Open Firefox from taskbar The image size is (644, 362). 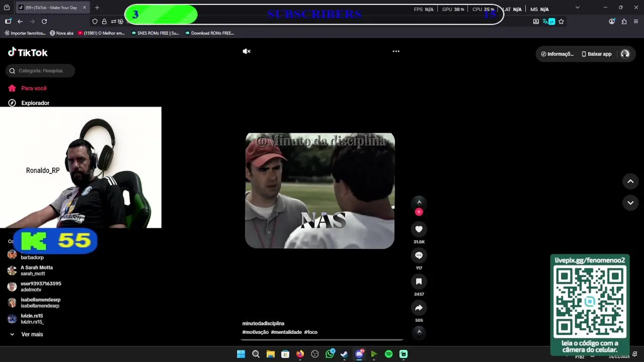300,354
